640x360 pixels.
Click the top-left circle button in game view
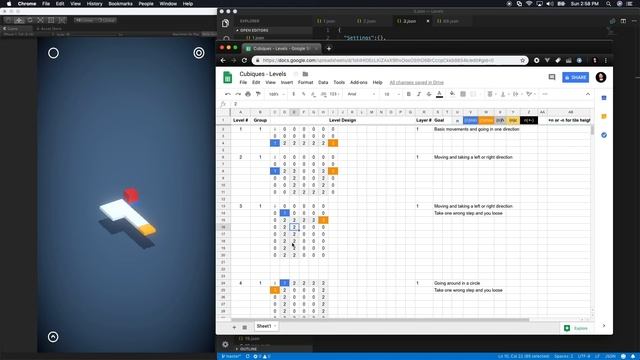(x=53, y=53)
